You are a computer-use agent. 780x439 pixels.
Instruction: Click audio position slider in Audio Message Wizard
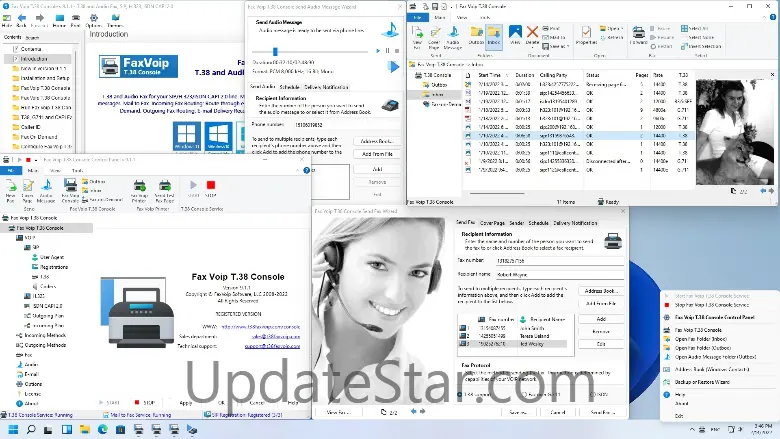point(275,51)
